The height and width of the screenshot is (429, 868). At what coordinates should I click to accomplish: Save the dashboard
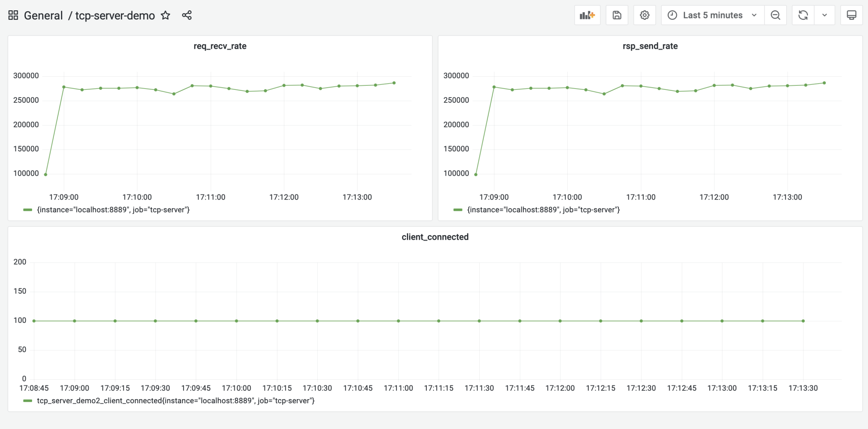pyautogui.click(x=617, y=15)
